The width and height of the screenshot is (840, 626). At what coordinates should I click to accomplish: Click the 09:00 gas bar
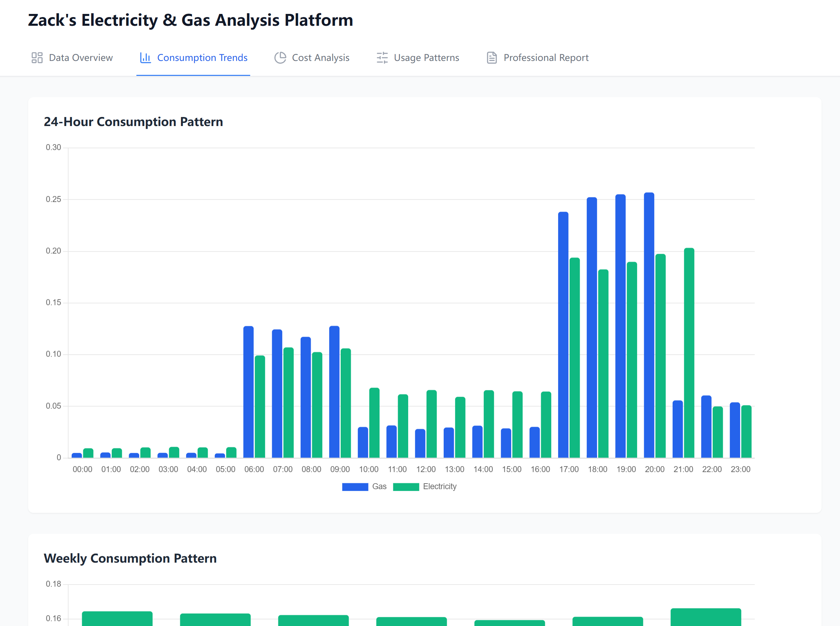[334, 392]
